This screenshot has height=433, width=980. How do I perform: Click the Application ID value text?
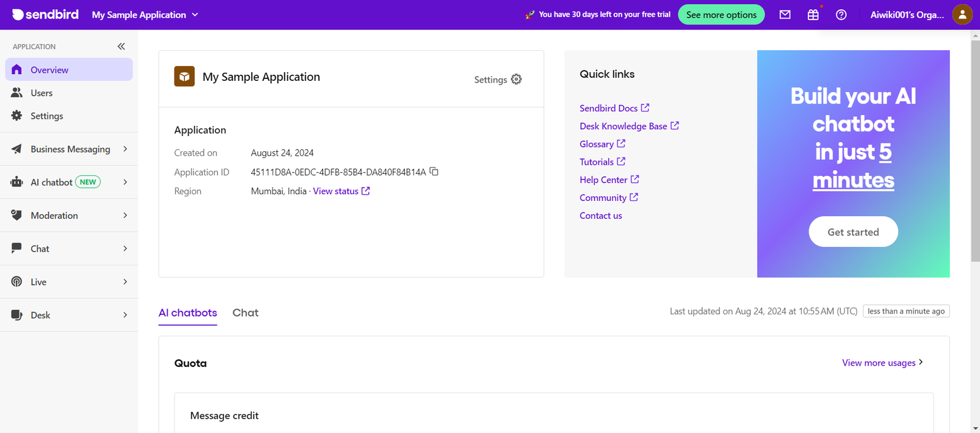[x=338, y=172]
